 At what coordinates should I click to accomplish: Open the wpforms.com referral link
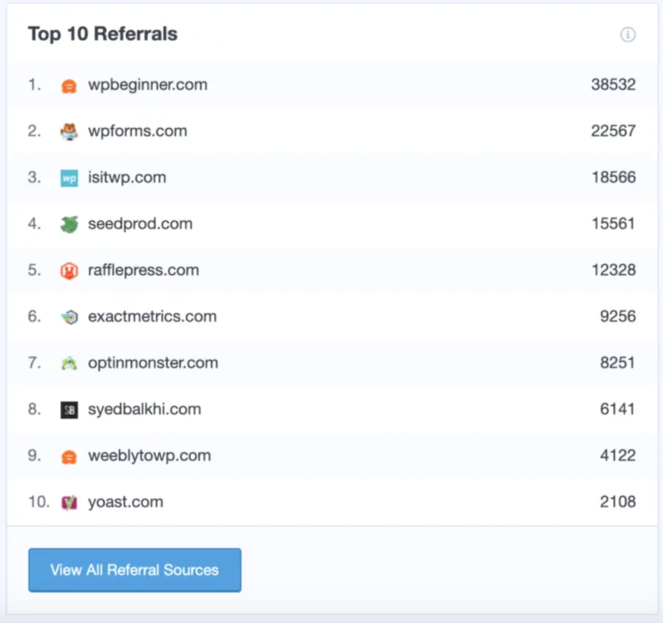(x=137, y=131)
